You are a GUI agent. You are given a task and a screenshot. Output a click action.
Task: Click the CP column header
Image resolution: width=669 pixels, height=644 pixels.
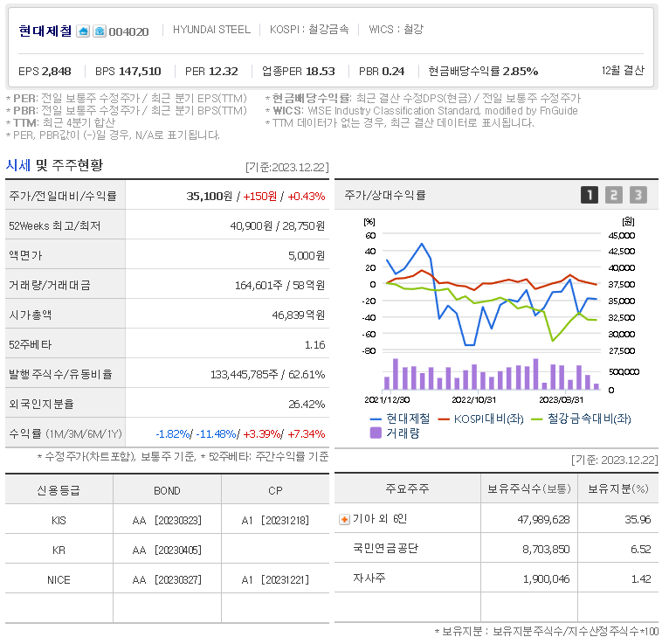(x=275, y=490)
